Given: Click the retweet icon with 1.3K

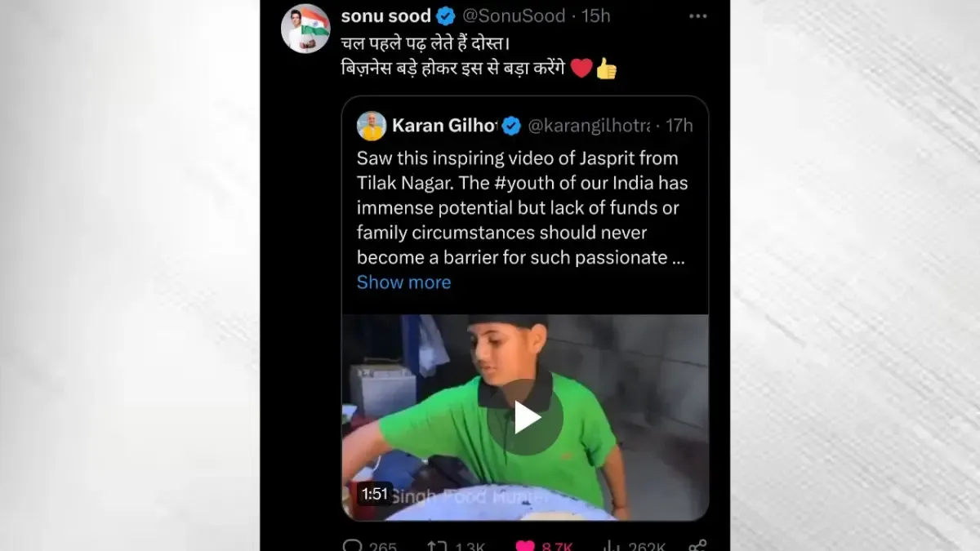Looking at the screenshot, I should pos(438,545).
